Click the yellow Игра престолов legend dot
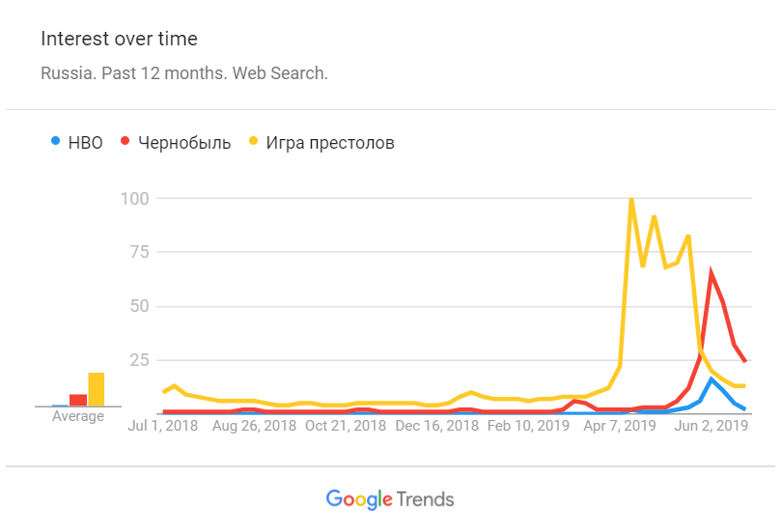 click(254, 143)
